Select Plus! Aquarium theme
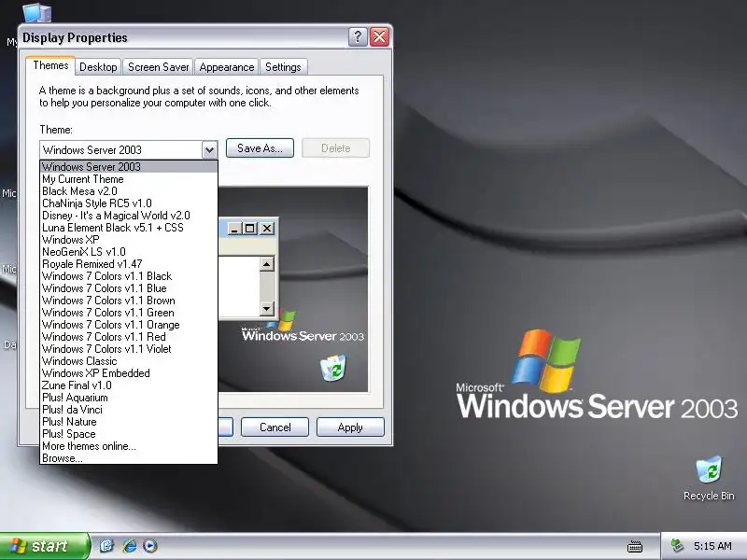The width and height of the screenshot is (747, 560). [x=129, y=398]
